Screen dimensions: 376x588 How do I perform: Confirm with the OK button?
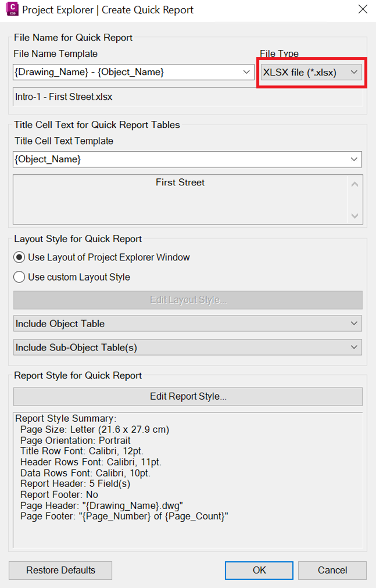[259, 570]
